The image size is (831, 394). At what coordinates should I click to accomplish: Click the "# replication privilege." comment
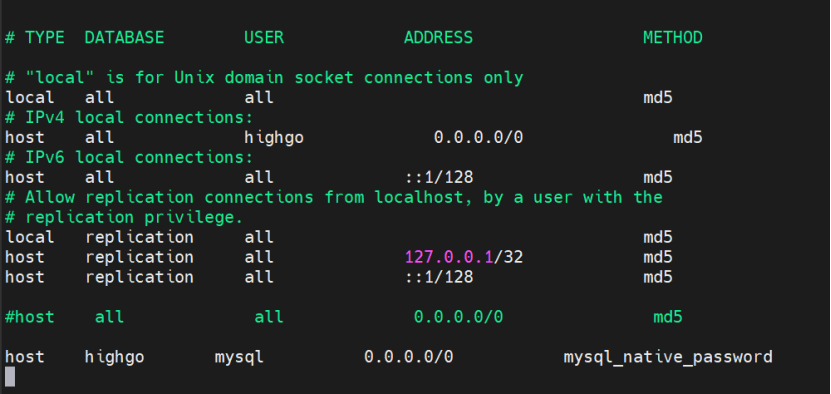point(123,217)
